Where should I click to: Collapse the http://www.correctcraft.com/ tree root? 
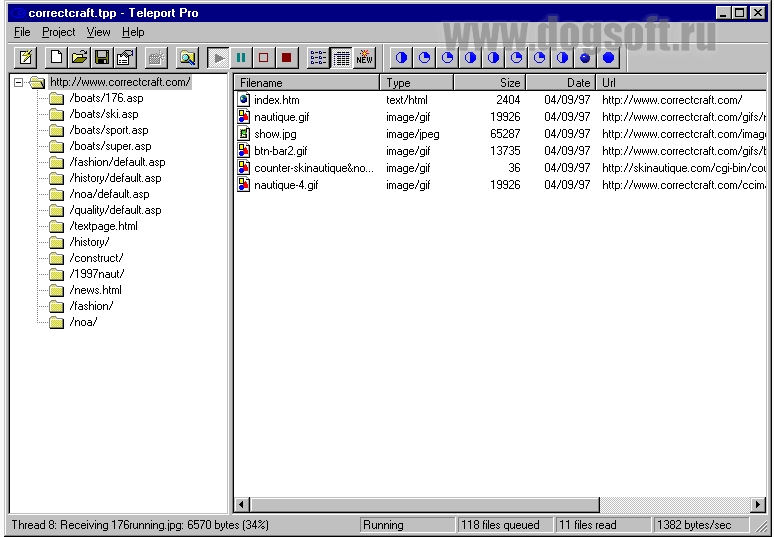18,82
